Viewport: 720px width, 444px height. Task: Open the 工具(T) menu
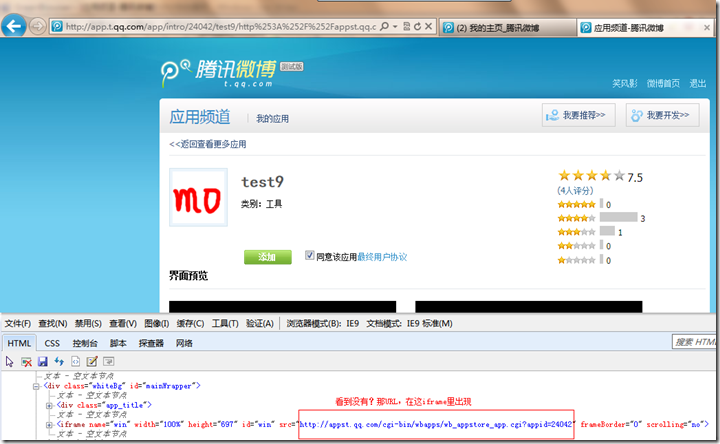pos(225,324)
